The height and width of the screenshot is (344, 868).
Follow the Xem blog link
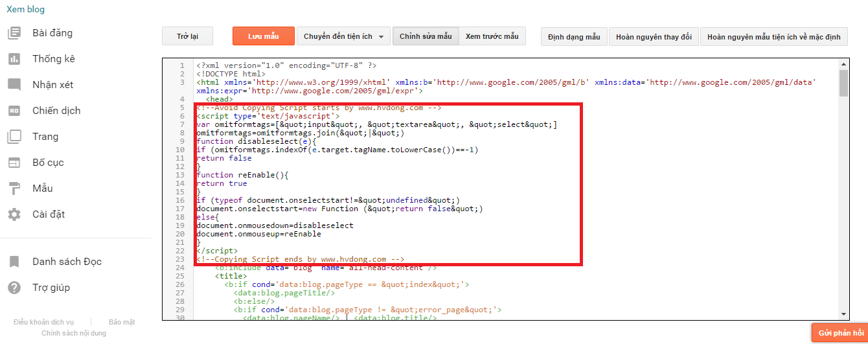[x=26, y=10]
